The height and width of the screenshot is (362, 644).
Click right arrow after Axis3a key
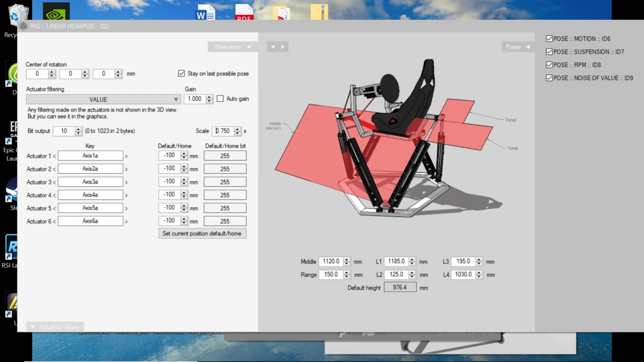126,182
